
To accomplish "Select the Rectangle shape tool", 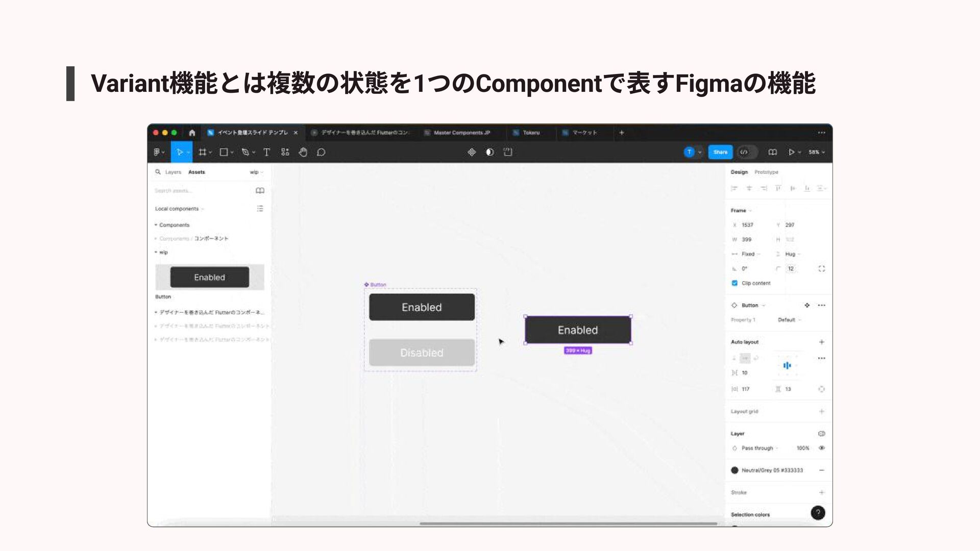I will point(224,152).
